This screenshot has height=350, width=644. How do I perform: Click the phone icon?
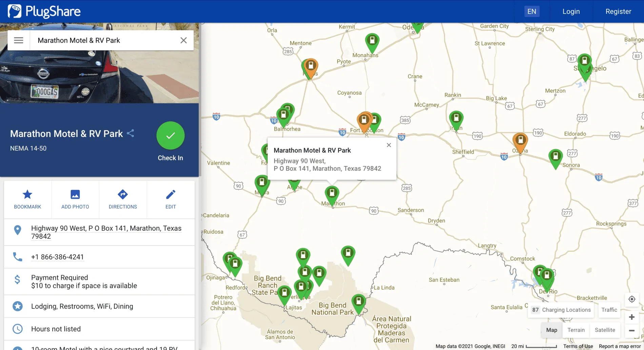[17, 257]
